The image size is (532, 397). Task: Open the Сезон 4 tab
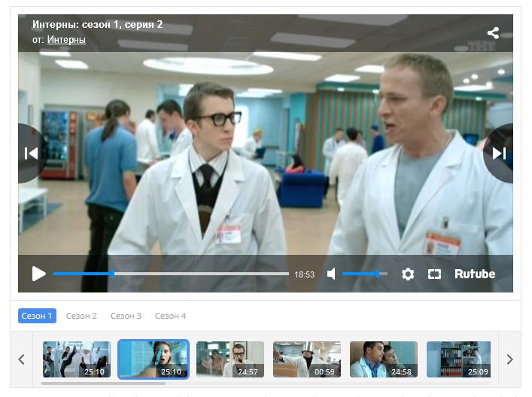[170, 316]
